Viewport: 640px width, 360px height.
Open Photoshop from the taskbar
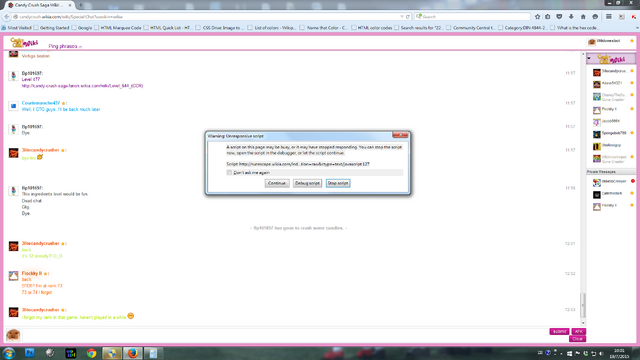(29, 353)
